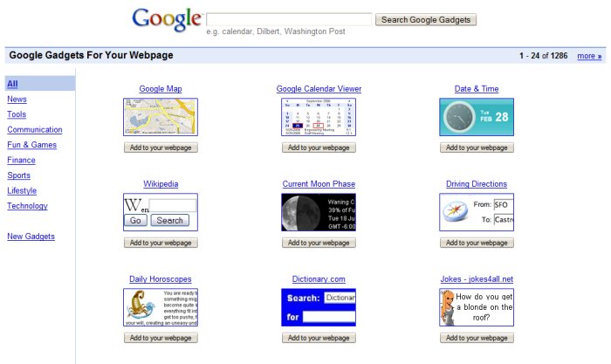611x364 pixels.
Task: Open the New Gadgets link
Action: (x=31, y=237)
